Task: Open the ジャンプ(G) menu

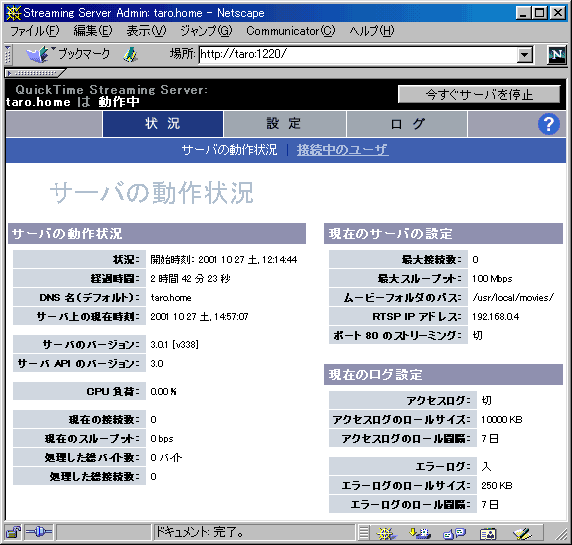Action: [x=206, y=31]
